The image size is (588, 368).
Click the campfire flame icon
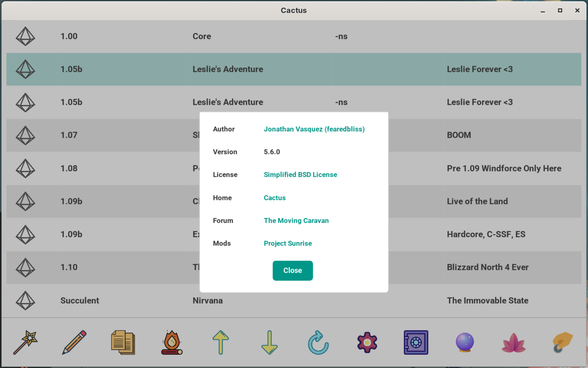tap(172, 342)
